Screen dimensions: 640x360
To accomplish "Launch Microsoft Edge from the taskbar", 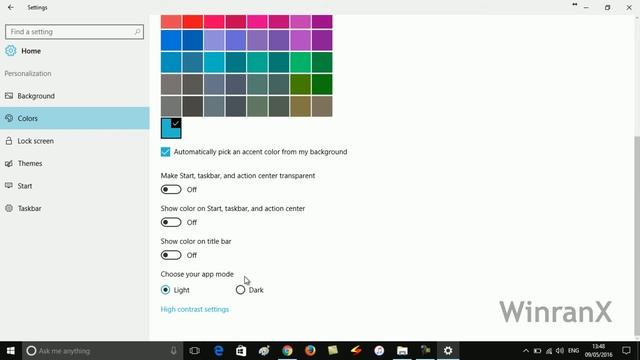I will click(x=218, y=351).
